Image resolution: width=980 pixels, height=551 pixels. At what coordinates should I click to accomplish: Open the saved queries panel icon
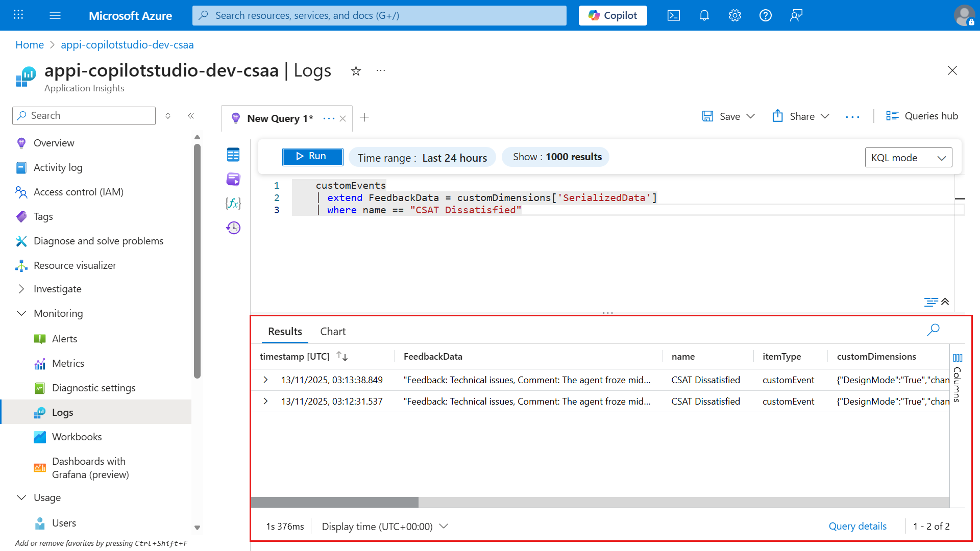click(x=233, y=179)
